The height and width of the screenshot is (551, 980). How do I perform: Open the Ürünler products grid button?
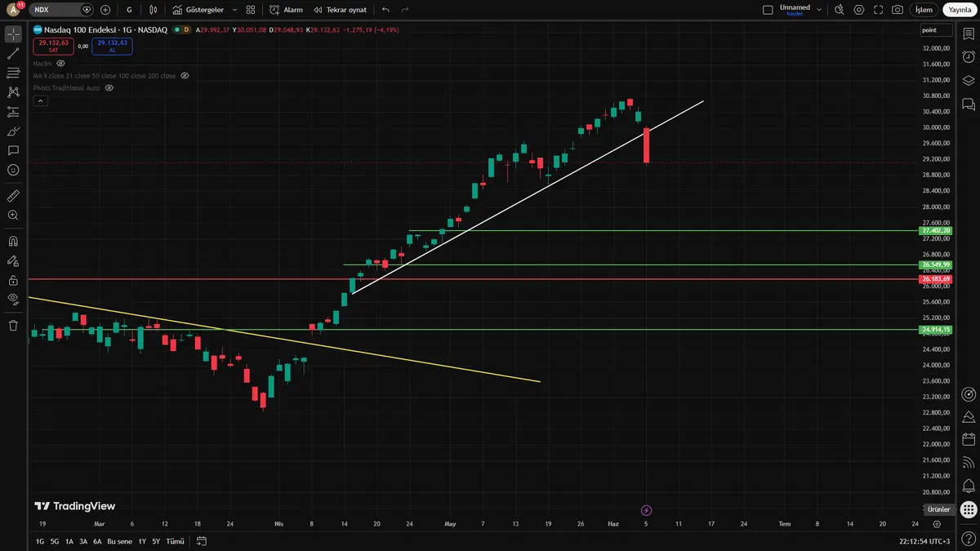969,509
